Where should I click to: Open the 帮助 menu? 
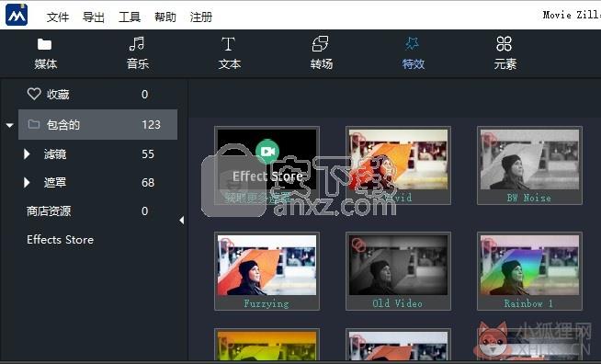tap(165, 17)
